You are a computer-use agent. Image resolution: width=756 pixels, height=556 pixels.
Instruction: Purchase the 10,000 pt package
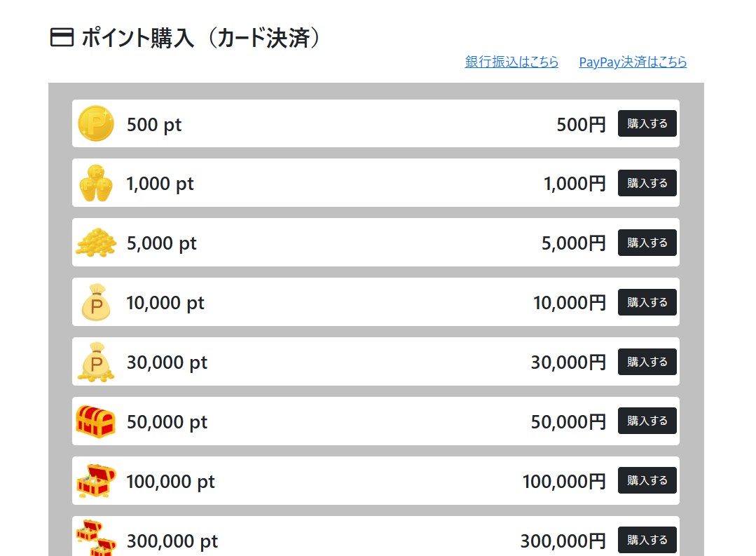647,302
